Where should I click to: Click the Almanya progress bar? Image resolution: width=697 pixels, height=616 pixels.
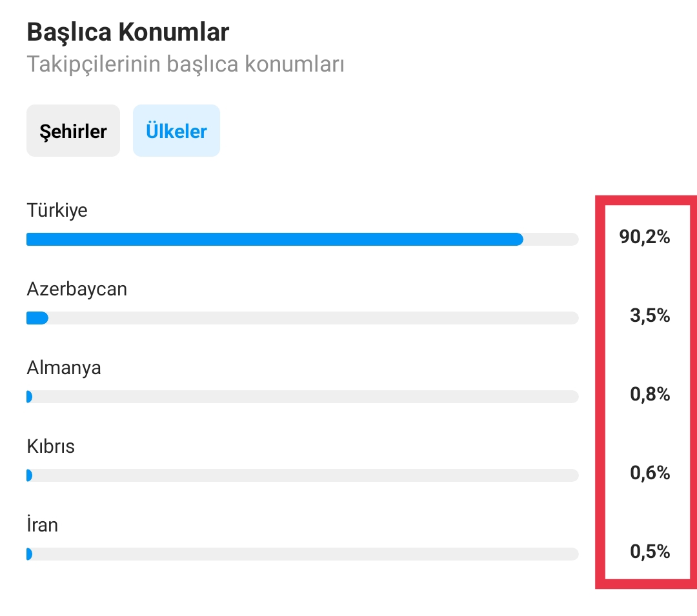click(302, 397)
